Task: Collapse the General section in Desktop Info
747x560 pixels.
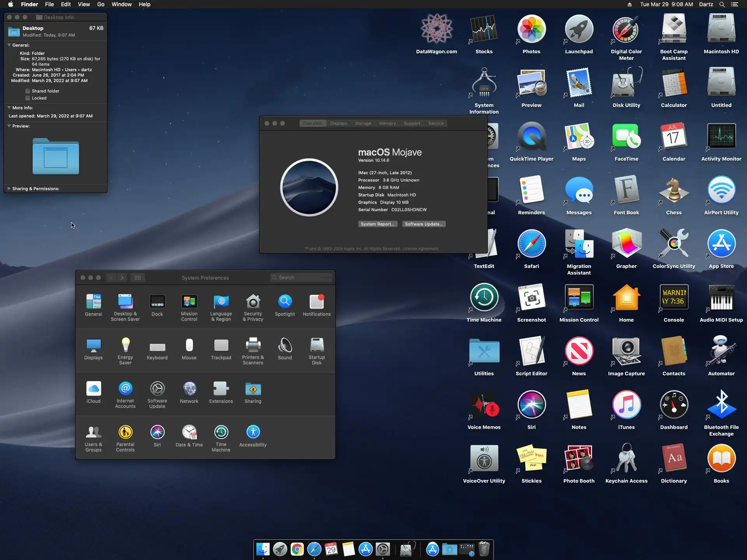Action: click(x=9, y=45)
